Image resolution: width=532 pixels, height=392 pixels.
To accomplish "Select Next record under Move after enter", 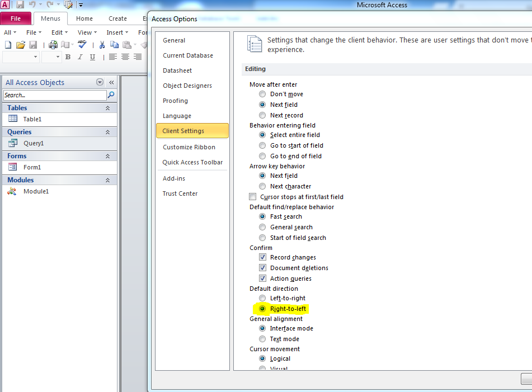I will pyautogui.click(x=262, y=115).
